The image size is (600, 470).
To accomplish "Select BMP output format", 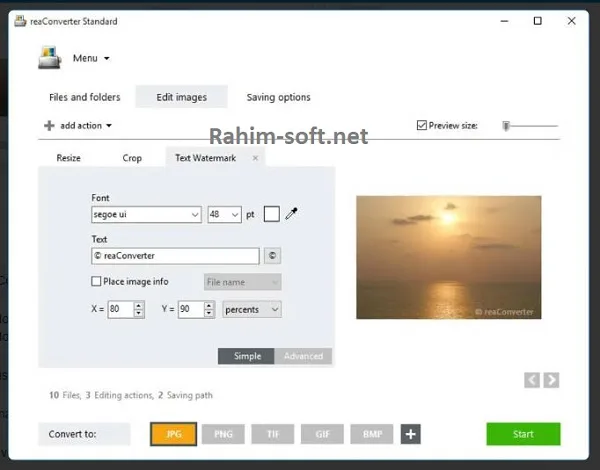I will (x=372, y=434).
